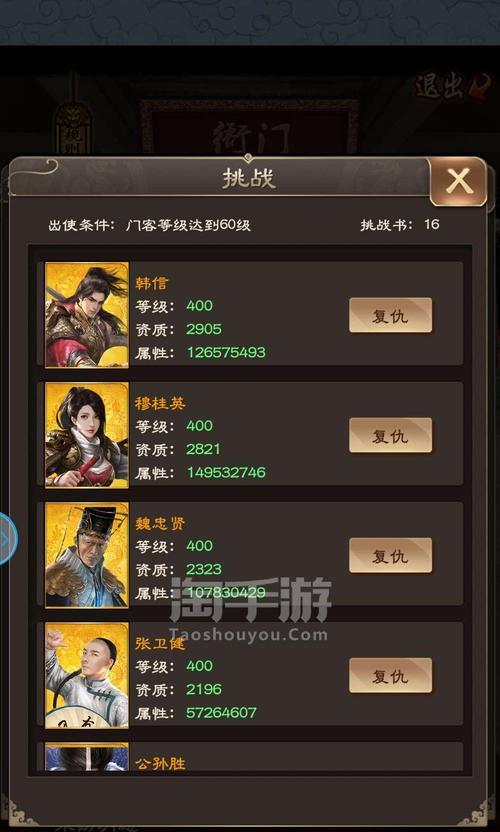Screen dimensions: 500x832
Task: Tap the partially visible 公孙胜 portrait
Action: (87, 757)
